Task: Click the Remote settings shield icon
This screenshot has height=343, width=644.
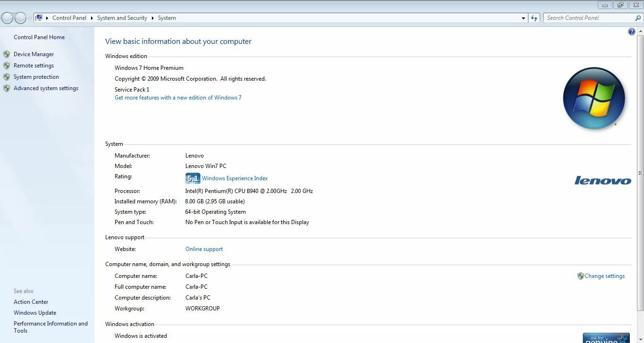Action: (7, 65)
